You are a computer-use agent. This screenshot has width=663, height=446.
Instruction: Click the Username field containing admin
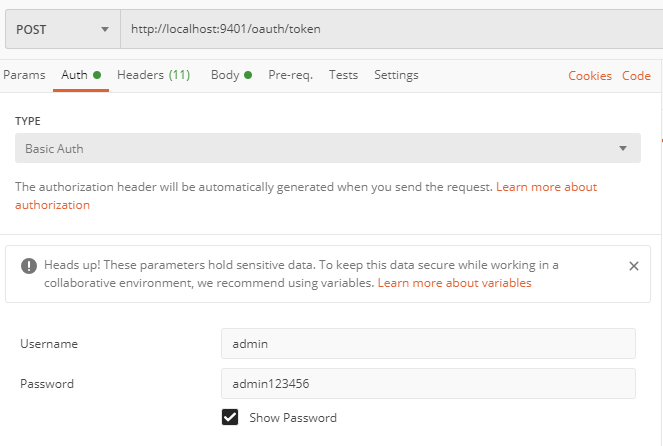pos(428,344)
